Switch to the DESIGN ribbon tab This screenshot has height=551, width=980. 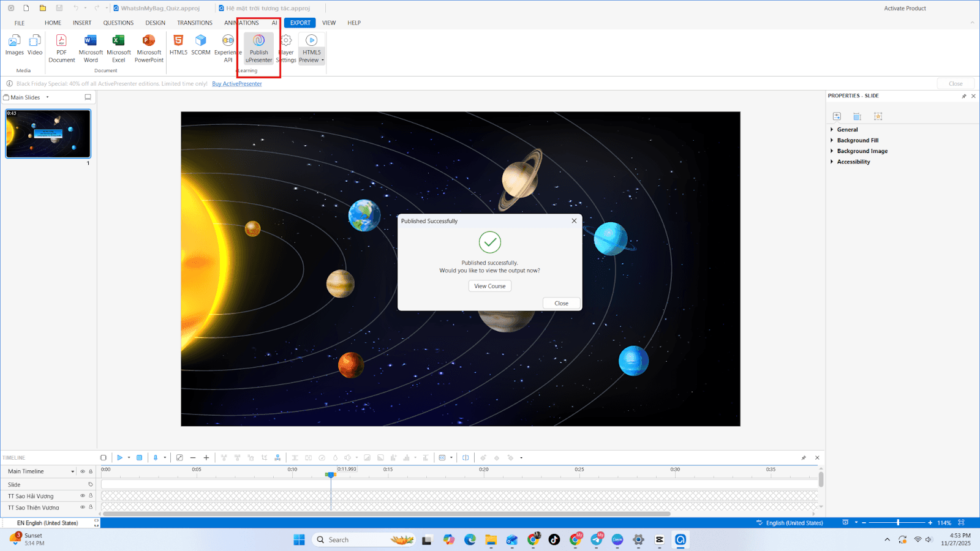[x=155, y=23]
